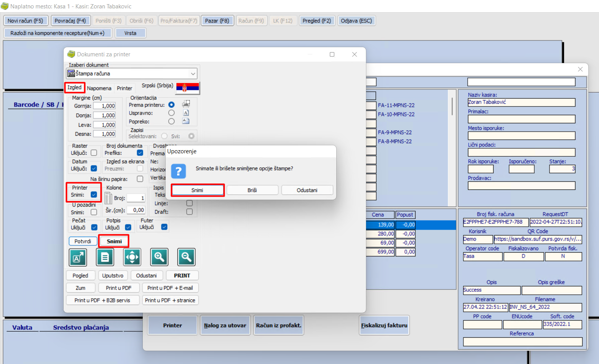
Task: Click the Pogled button
Action: [x=80, y=275]
